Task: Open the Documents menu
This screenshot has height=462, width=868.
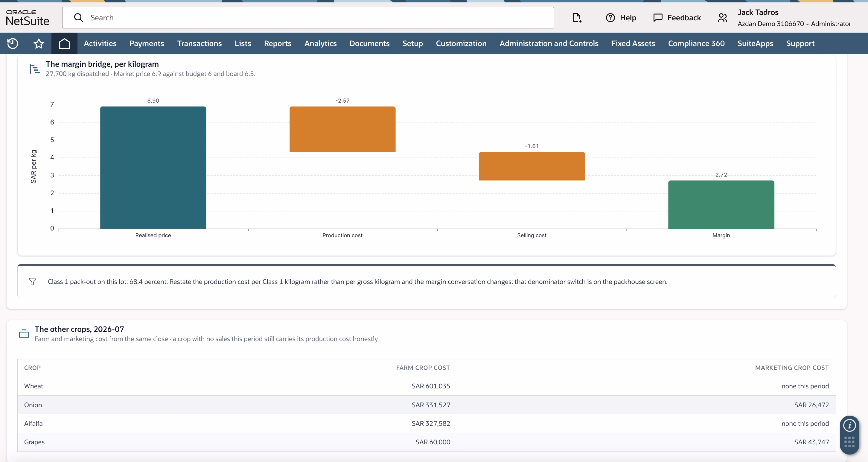Action: pyautogui.click(x=369, y=43)
